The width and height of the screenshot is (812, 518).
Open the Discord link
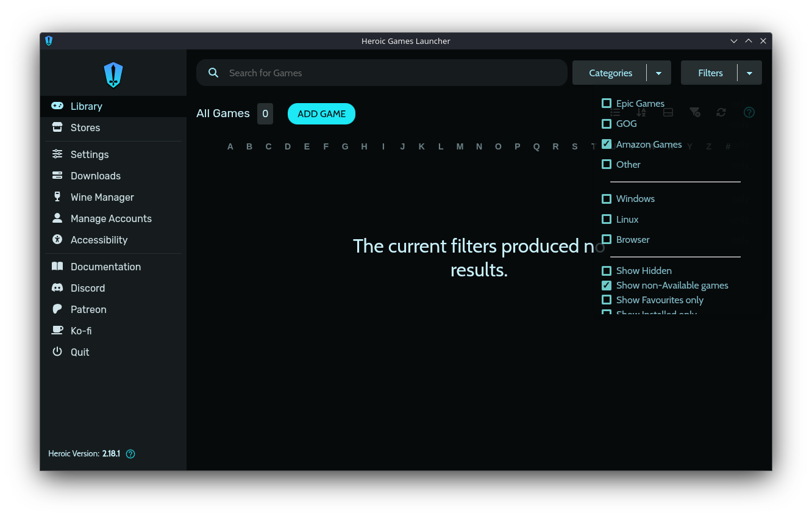click(x=113, y=288)
